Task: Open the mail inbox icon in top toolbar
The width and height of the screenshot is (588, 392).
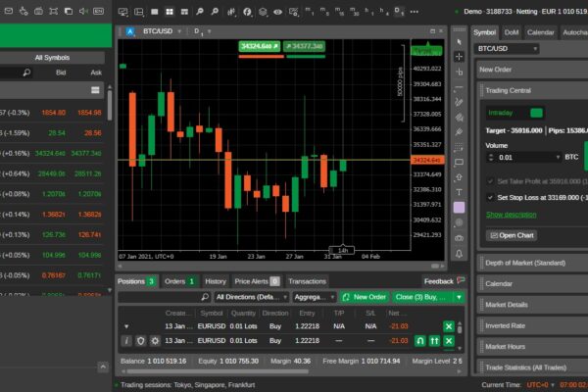Action: tap(9, 11)
